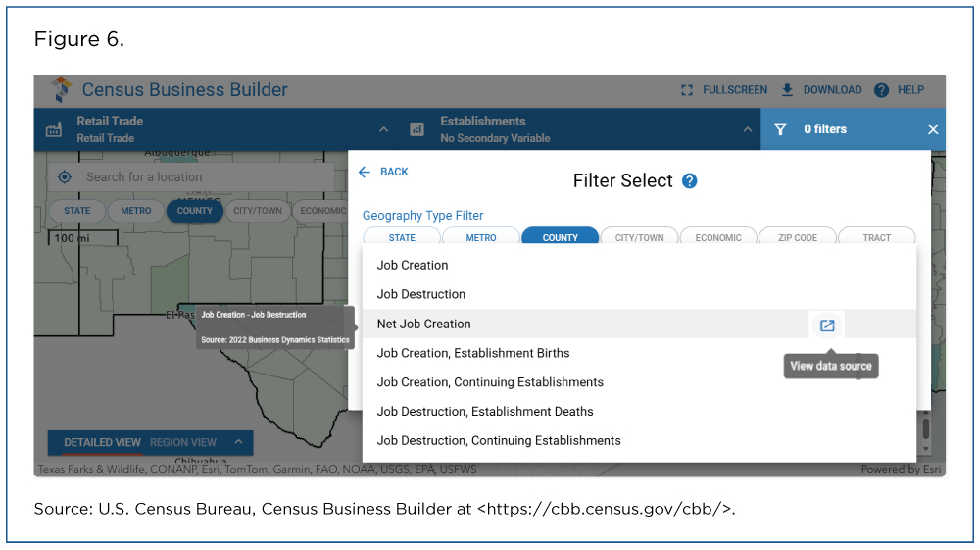The image size is (980, 550).
Task: Expand the Retail Trade industry selector
Action: 383,129
